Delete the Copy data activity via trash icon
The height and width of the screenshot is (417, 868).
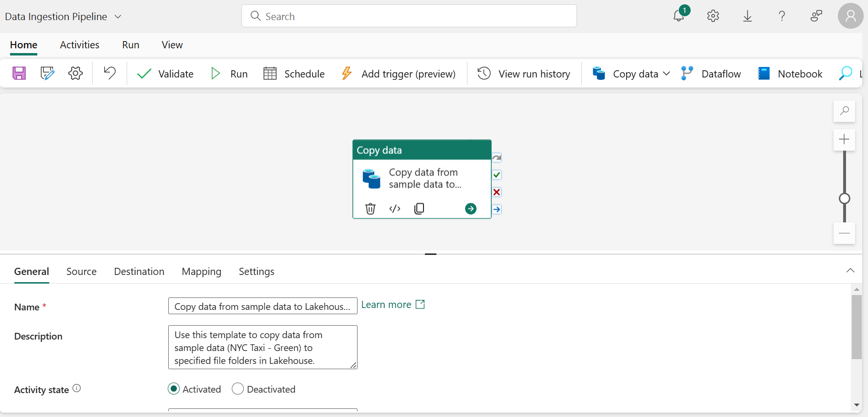tap(370, 208)
